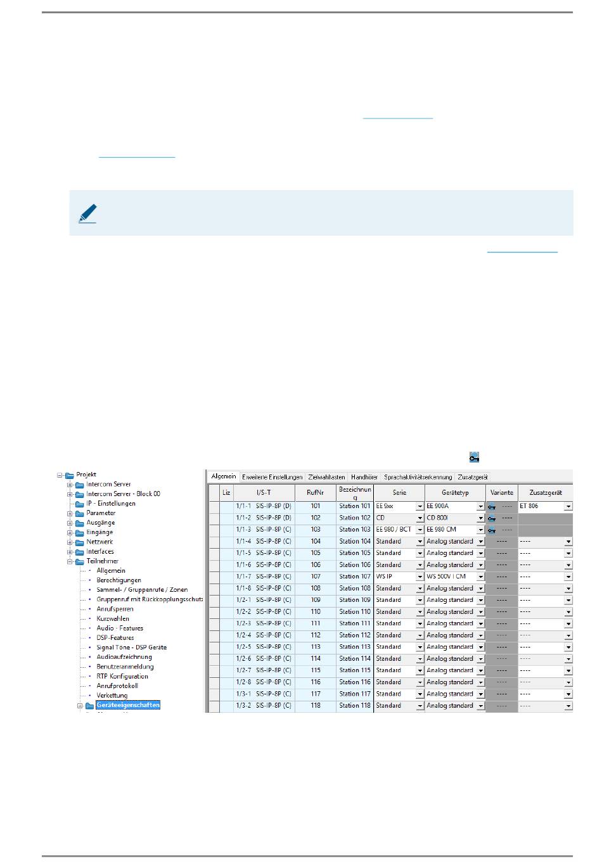Select Verkettung tree item

point(112,696)
